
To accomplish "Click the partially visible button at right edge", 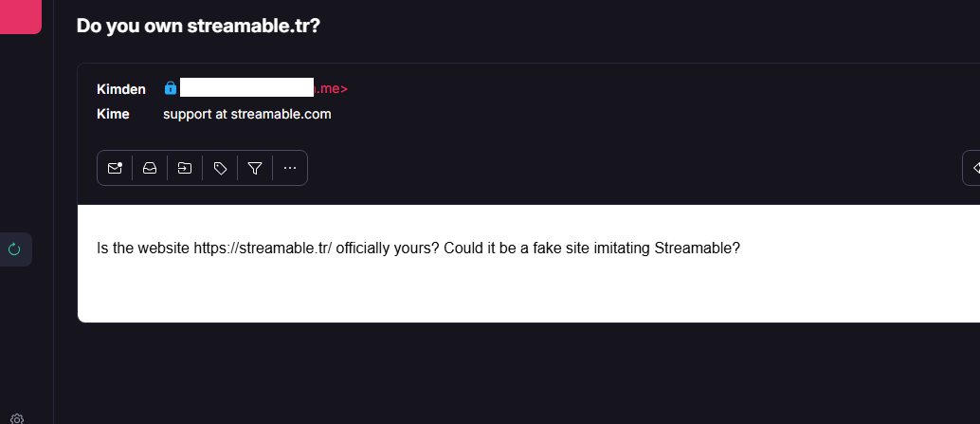I will [x=972, y=168].
